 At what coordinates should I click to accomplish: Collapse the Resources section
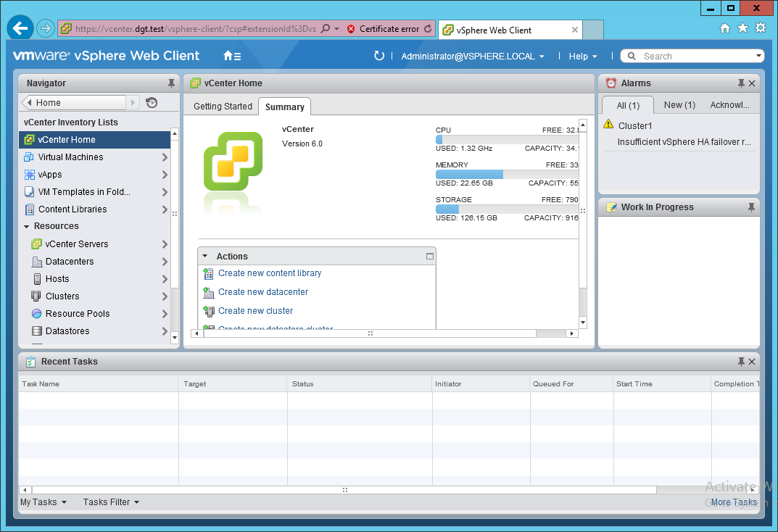[x=26, y=227]
